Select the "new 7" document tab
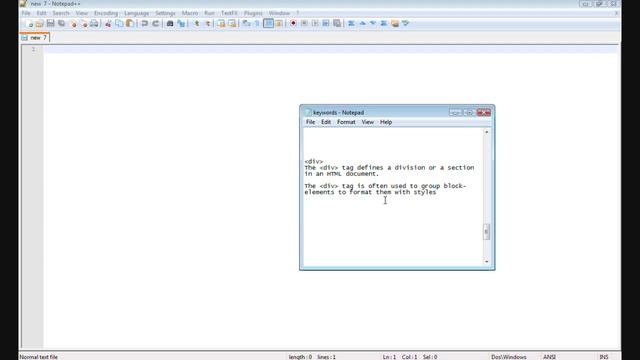The width and height of the screenshot is (640, 360). (x=35, y=38)
